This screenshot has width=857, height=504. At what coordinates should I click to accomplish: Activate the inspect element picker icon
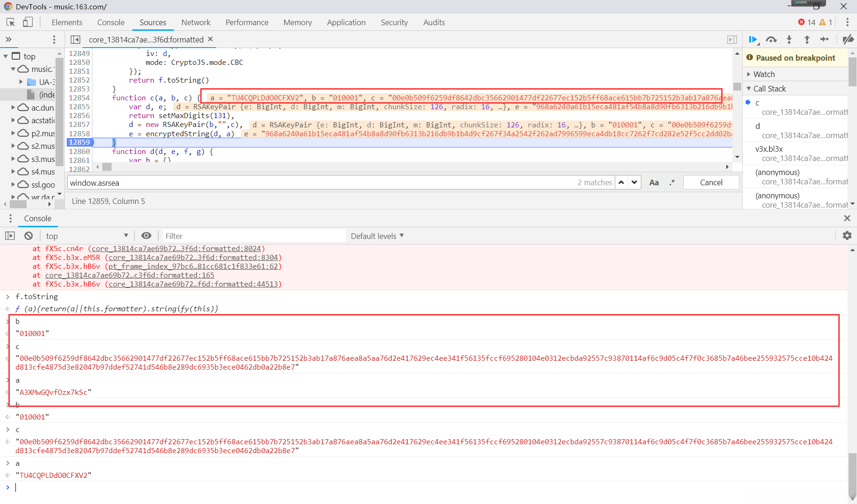(11, 22)
